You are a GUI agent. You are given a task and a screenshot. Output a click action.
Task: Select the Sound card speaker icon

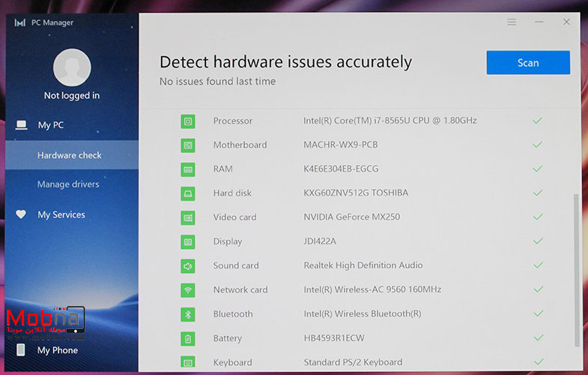coord(188,265)
